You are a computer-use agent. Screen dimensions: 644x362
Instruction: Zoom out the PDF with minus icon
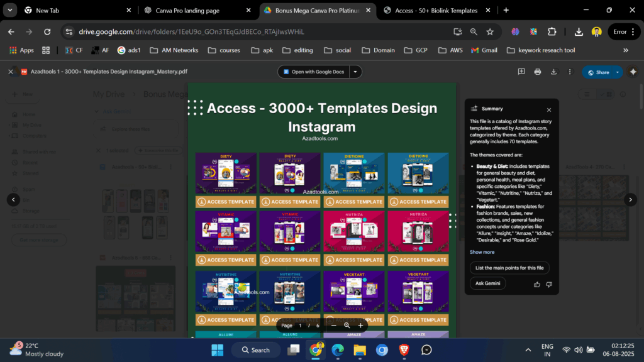(334, 326)
